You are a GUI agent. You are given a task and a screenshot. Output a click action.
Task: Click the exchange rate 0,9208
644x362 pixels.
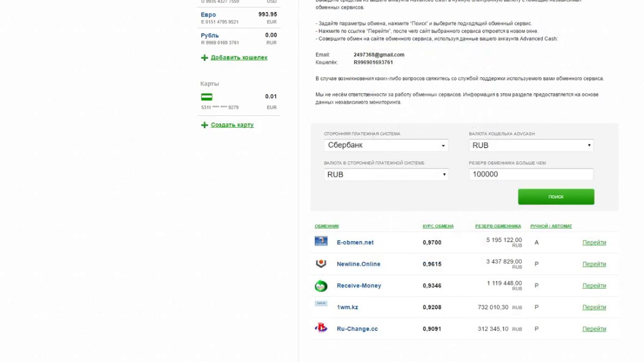click(432, 307)
